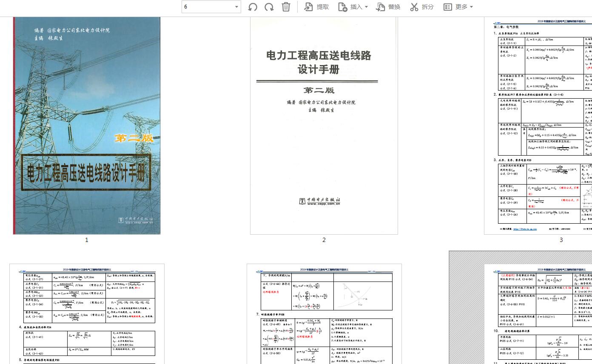Click the 替换 (replace pages) button

coord(388,7)
